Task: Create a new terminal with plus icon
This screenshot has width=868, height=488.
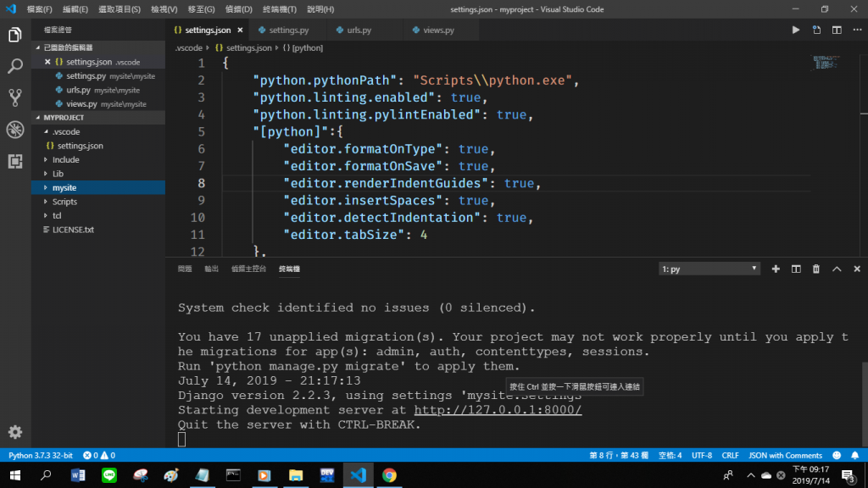Action: click(776, 269)
